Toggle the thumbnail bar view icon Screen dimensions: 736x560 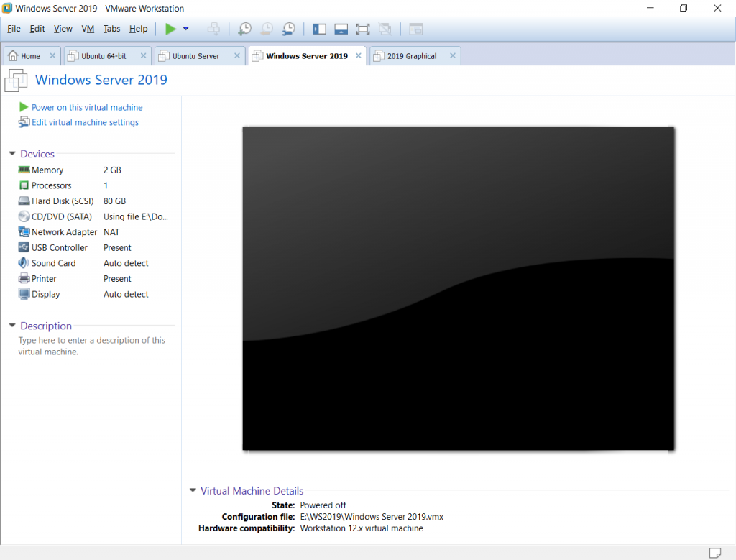pos(341,29)
